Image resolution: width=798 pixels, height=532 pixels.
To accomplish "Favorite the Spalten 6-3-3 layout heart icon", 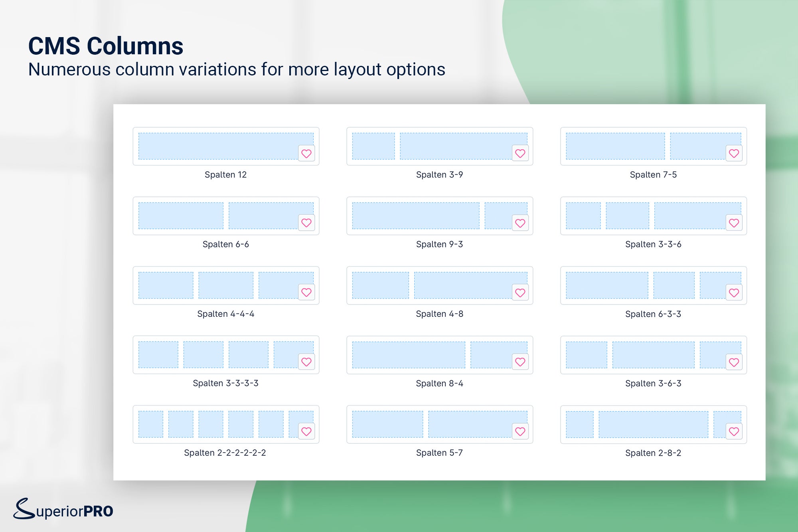I will click(734, 293).
